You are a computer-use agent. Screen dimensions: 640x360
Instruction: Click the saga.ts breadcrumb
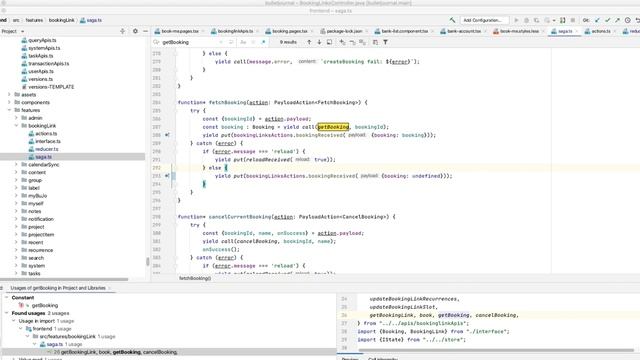[x=91, y=20]
